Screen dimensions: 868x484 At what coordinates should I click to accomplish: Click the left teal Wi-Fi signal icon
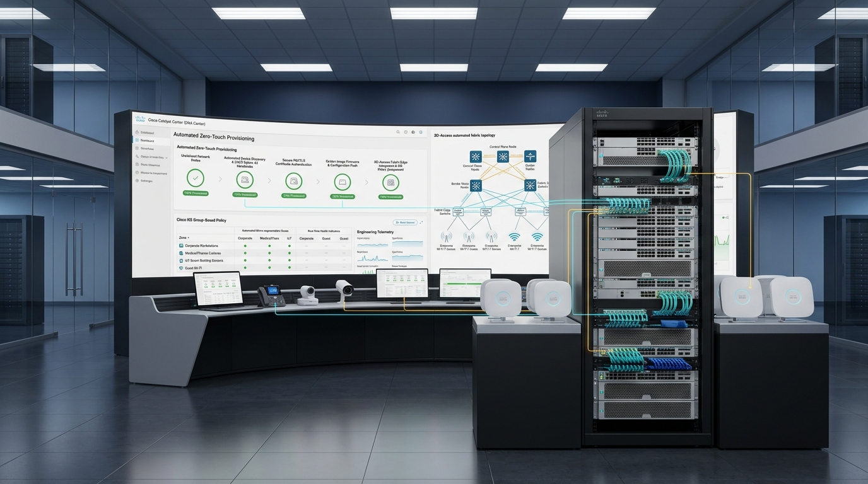(x=514, y=236)
